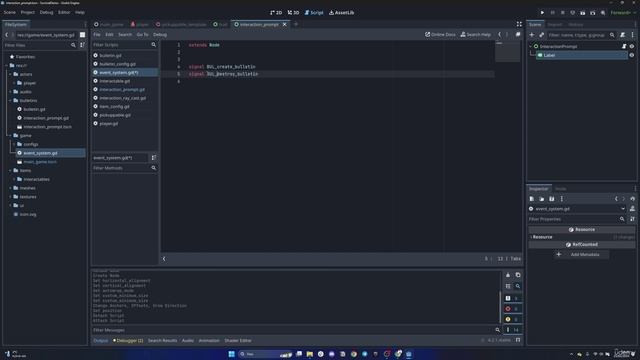Screen dimensions: 640x360
Task: Collapse the InteractionPrompt node tree
Action: click(531, 47)
